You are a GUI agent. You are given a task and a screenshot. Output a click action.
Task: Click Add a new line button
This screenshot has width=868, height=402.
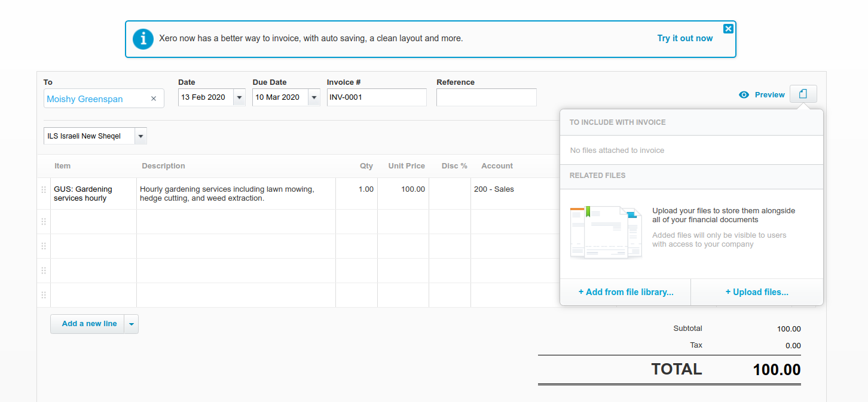click(x=89, y=324)
